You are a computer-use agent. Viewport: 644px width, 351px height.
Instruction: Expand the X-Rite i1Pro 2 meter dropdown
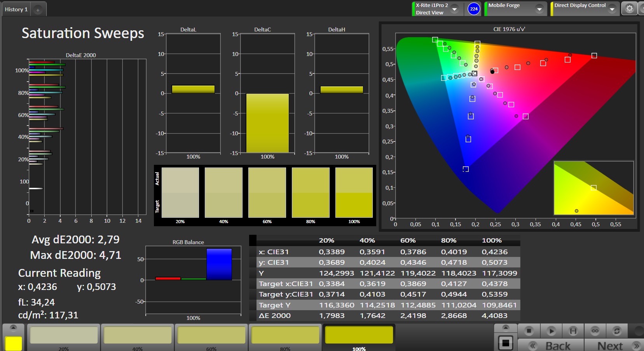pyautogui.click(x=454, y=9)
